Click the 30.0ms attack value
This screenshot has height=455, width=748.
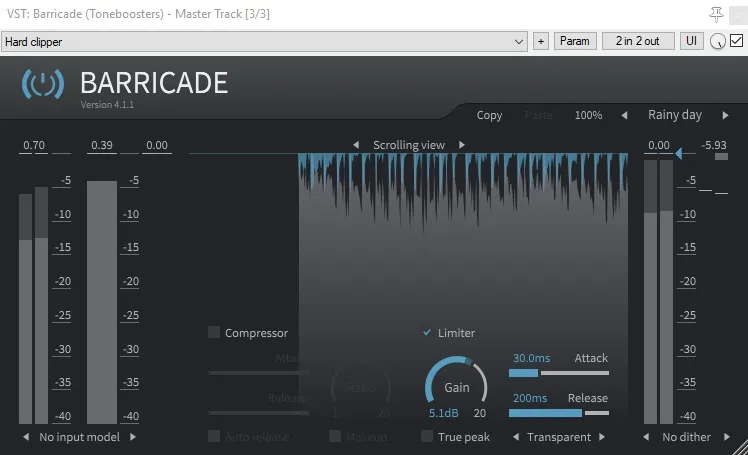coord(531,358)
